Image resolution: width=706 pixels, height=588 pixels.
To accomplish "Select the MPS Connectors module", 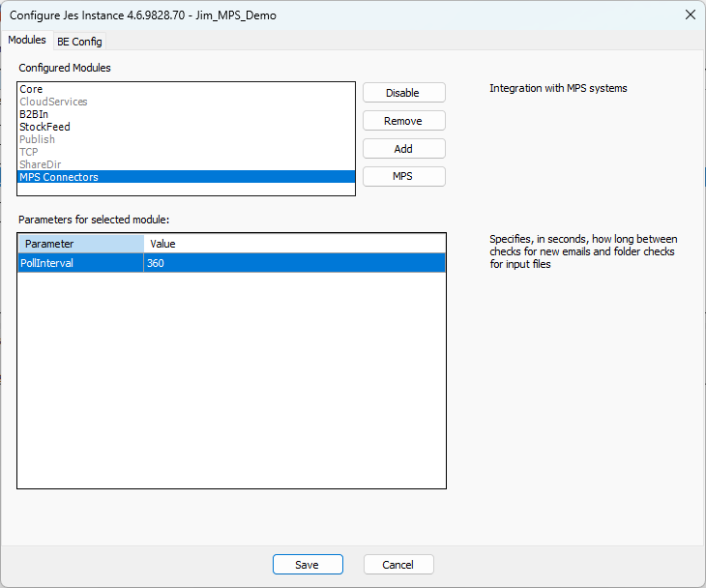I will coord(186,177).
